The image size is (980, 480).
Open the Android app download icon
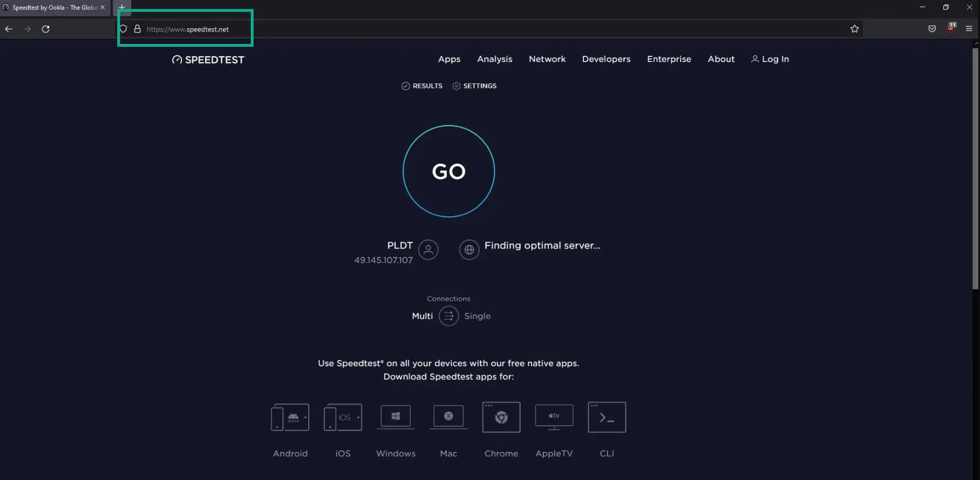290,417
